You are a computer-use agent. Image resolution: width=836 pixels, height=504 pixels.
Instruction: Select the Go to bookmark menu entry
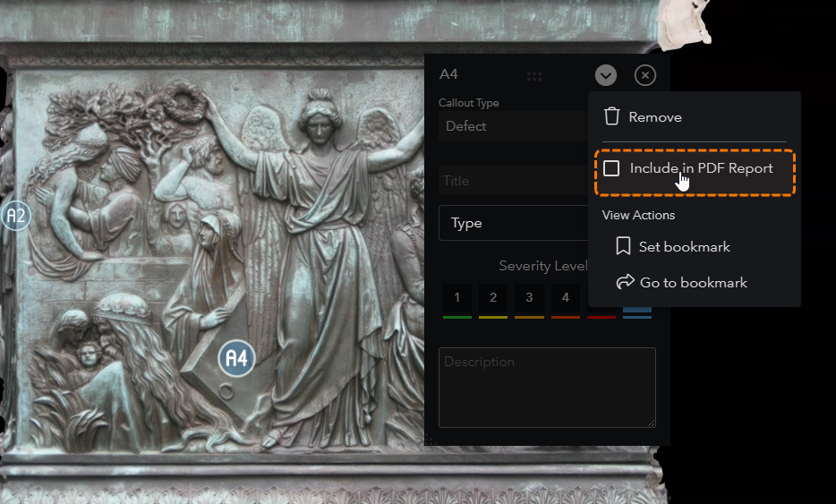(x=695, y=283)
